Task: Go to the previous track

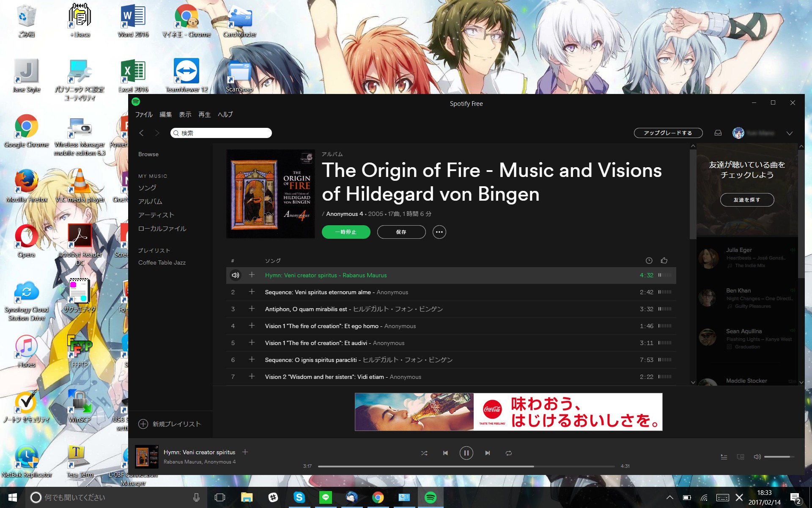Action: point(445,453)
